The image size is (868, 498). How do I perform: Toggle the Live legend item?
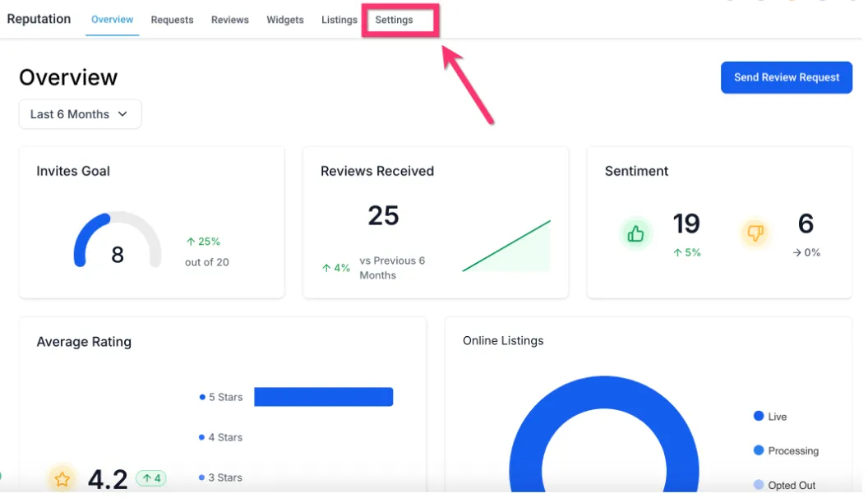(770, 417)
